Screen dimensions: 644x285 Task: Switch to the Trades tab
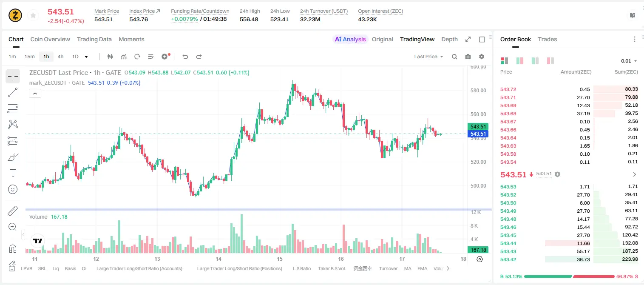click(548, 39)
